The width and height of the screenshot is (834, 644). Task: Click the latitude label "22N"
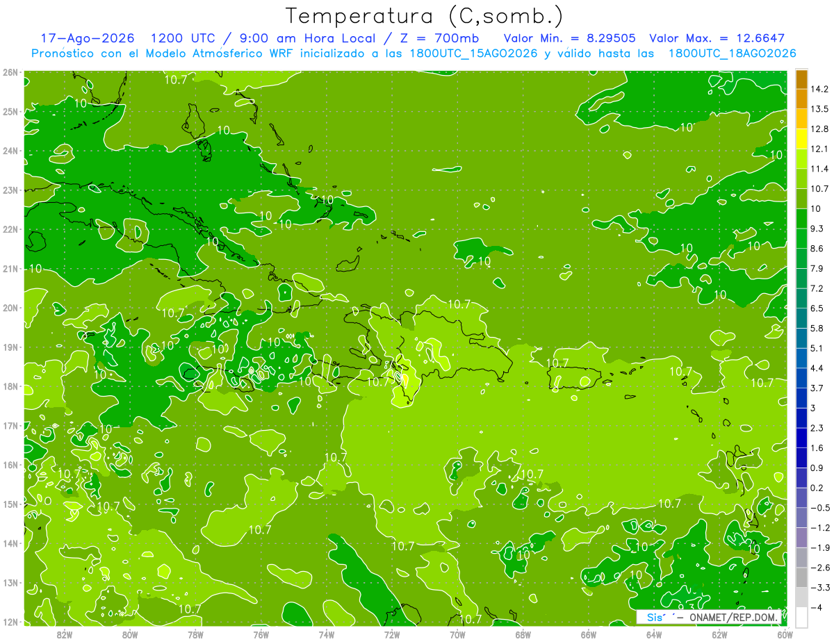(10, 229)
